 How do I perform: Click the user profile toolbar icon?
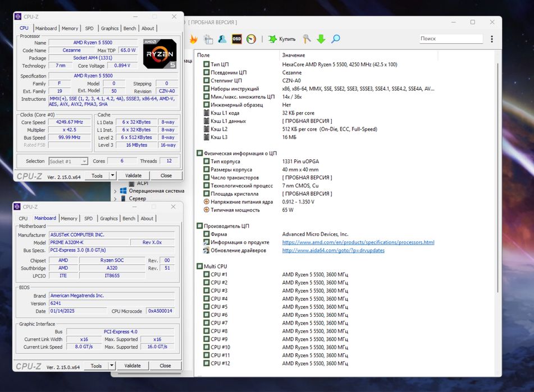click(222, 39)
